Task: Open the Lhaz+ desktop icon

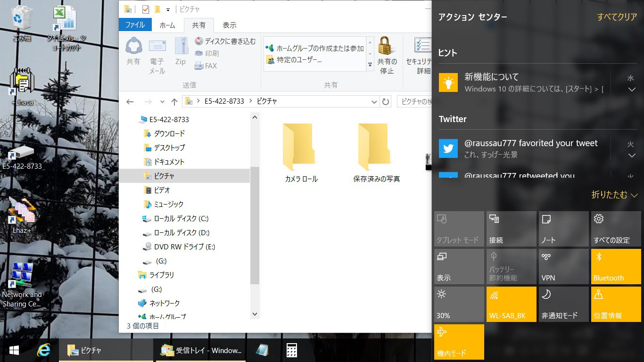Action: (x=22, y=216)
